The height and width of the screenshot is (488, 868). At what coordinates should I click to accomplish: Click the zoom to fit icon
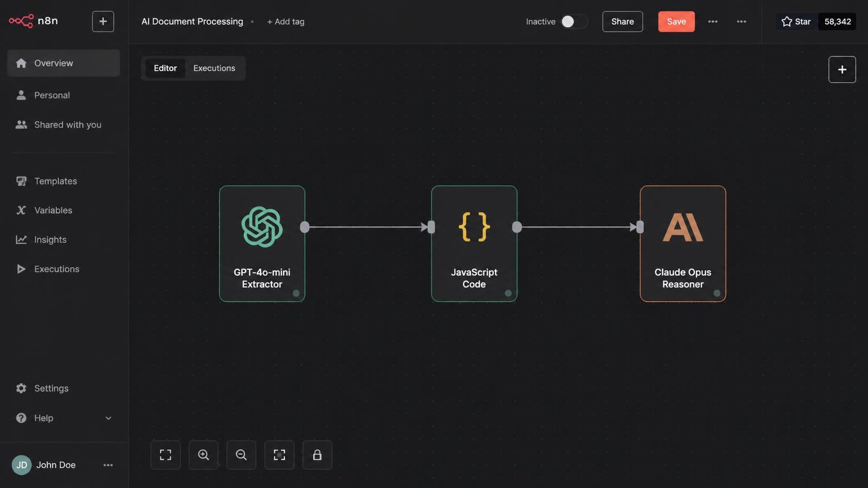point(165,455)
